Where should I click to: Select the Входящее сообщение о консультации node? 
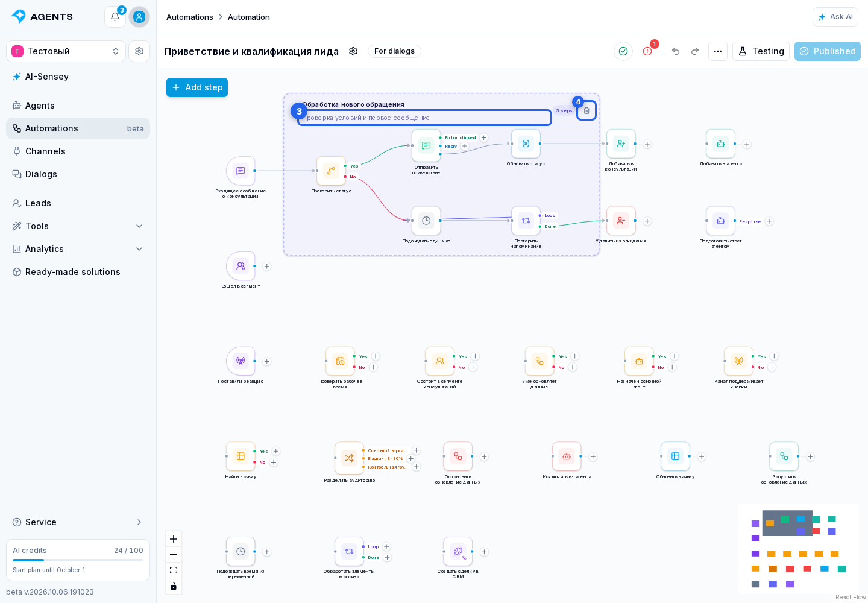[241, 171]
